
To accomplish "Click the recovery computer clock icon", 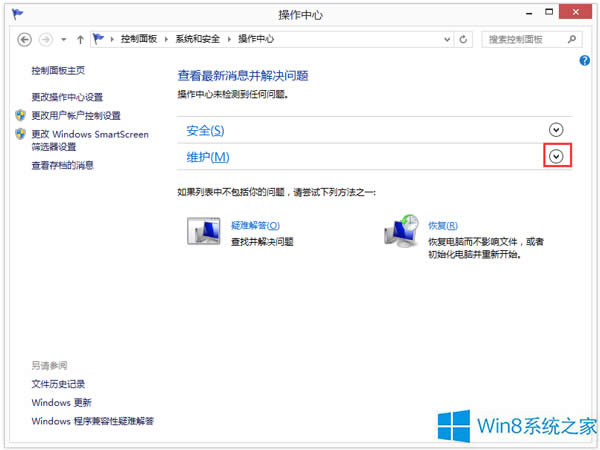I will click(x=401, y=230).
